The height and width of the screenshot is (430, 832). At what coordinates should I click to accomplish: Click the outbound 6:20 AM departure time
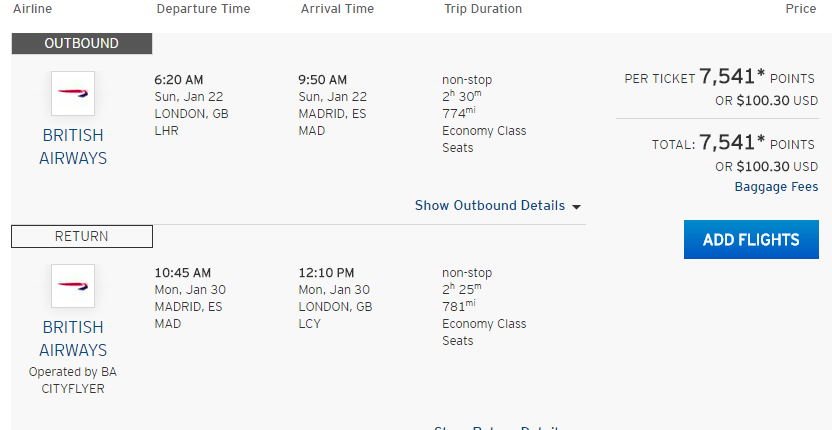click(x=179, y=80)
